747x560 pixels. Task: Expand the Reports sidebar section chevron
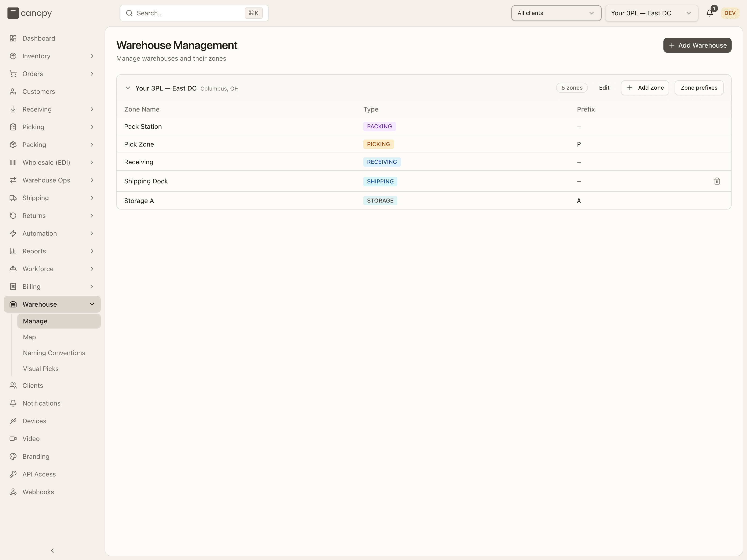92,251
